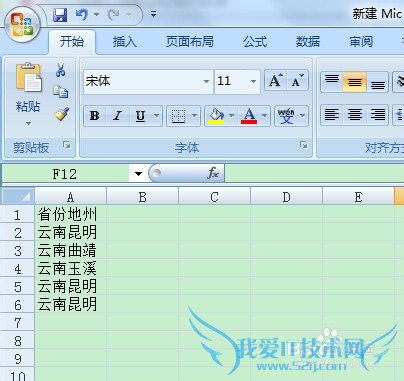Copy the selected cells
This screenshot has height=381, width=404.
[61, 92]
